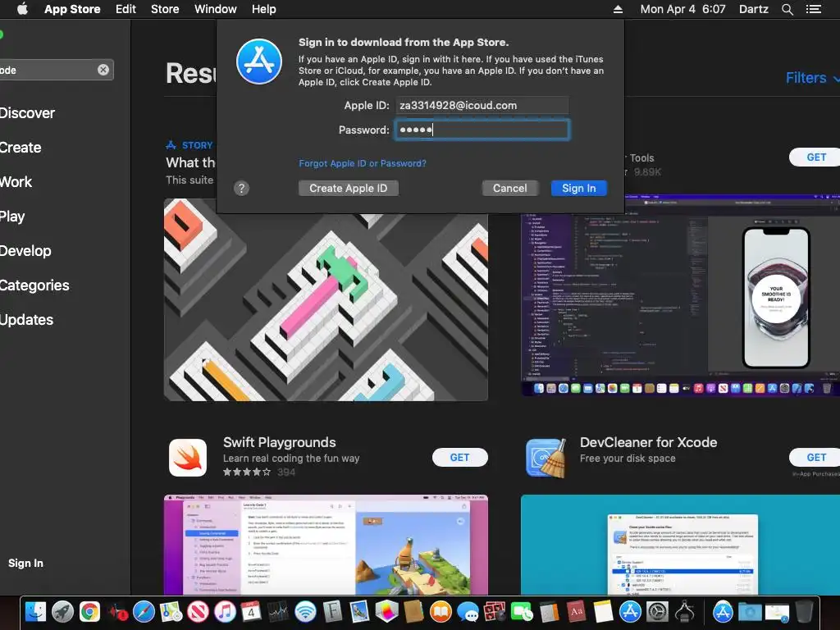Click Sign In in sidebar bottom
Screen dimensions: 840x630
click(25, 563)
